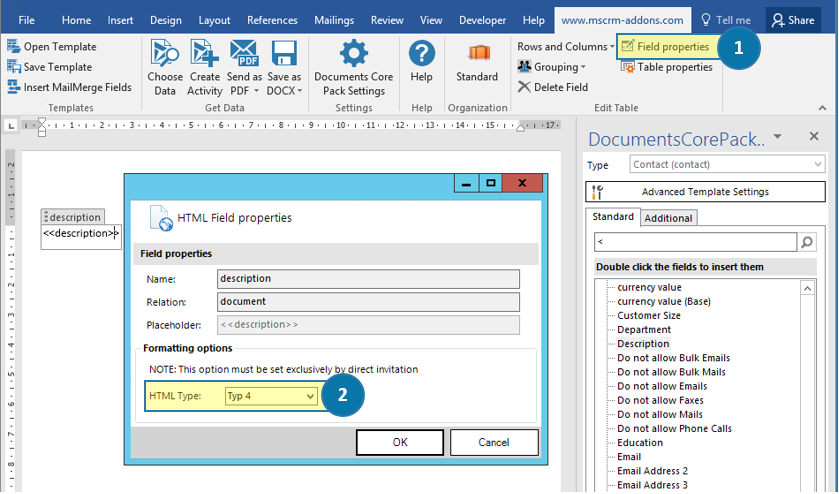Cancel the HTML Field properties dialog

point(493,442)
